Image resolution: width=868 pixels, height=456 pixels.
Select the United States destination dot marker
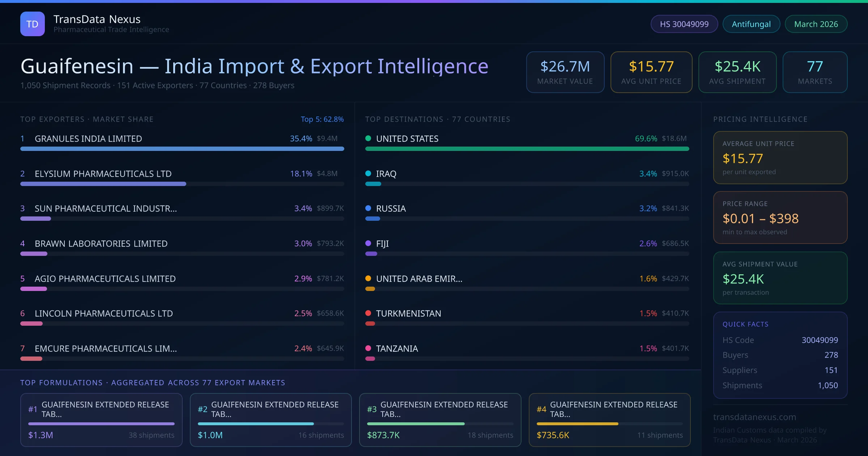click(369, 138)
